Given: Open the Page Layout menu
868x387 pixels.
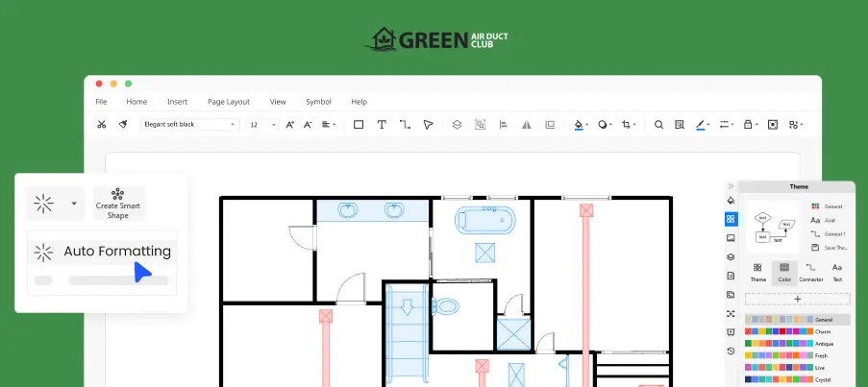Looking at the screenshot, I should (229, 102).
